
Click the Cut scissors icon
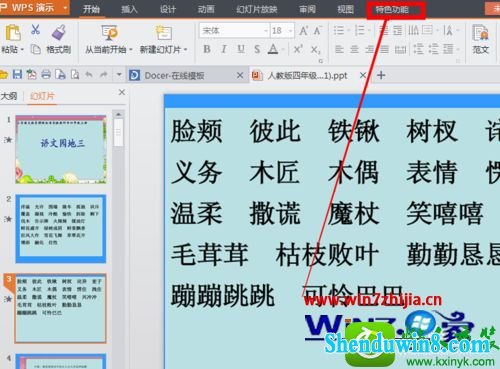(x=35, y=30)
